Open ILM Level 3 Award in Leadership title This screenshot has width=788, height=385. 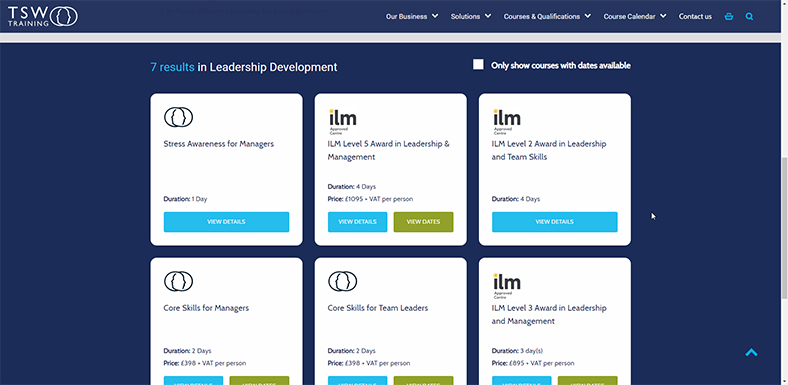tap(549, 315)
